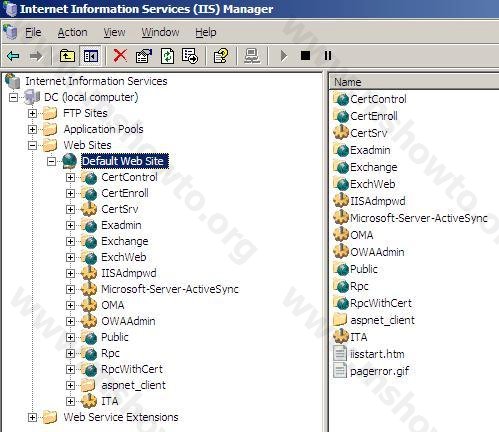Expand the Exchange tree node
The width and height of the screenshot is (499, 432).
pyautogui.click(x=70, y=241)
